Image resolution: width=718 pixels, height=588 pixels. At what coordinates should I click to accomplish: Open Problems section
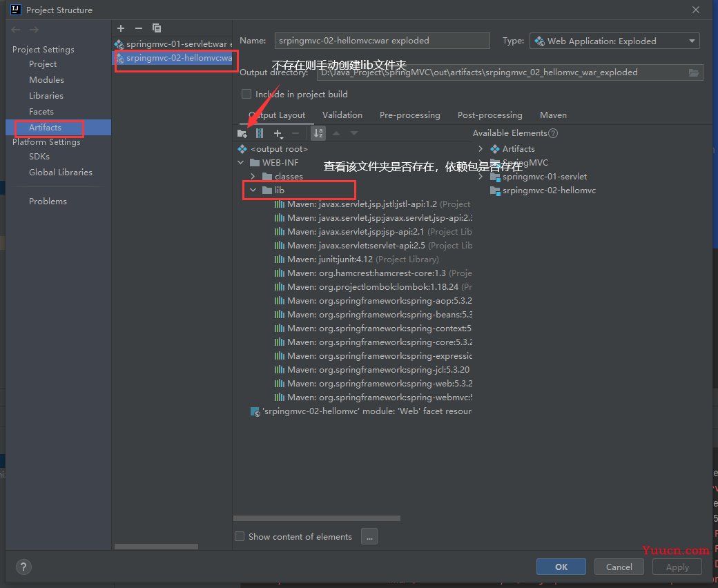click(48, 202)
